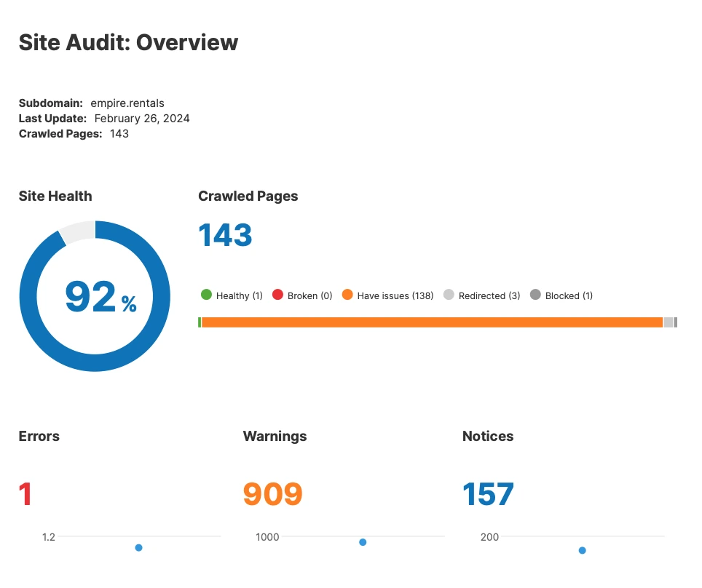Toggle the Have issues (138) legend label
Image resolution: width=702 pixels, height=588 pixels.
pos(395,295)
